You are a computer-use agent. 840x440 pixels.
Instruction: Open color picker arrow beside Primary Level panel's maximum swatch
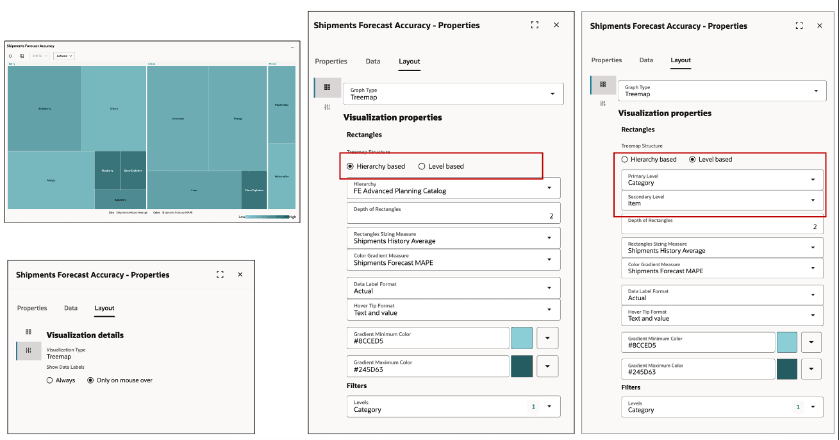812,369
